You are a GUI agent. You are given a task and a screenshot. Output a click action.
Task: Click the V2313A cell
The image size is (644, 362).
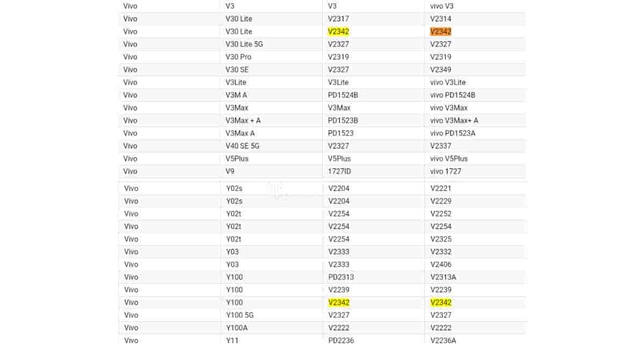pos(443,277)
